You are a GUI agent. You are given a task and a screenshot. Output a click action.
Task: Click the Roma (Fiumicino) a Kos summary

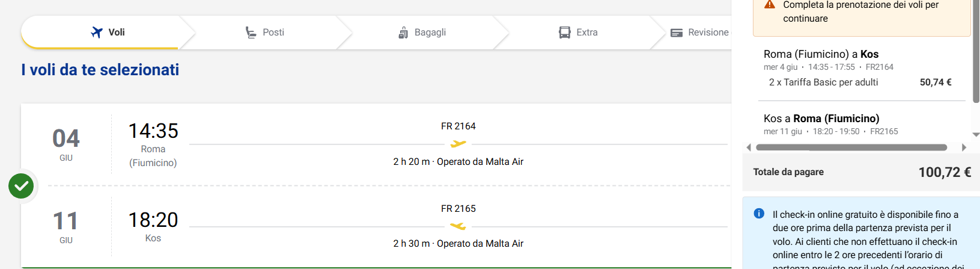tap(821, 54)
